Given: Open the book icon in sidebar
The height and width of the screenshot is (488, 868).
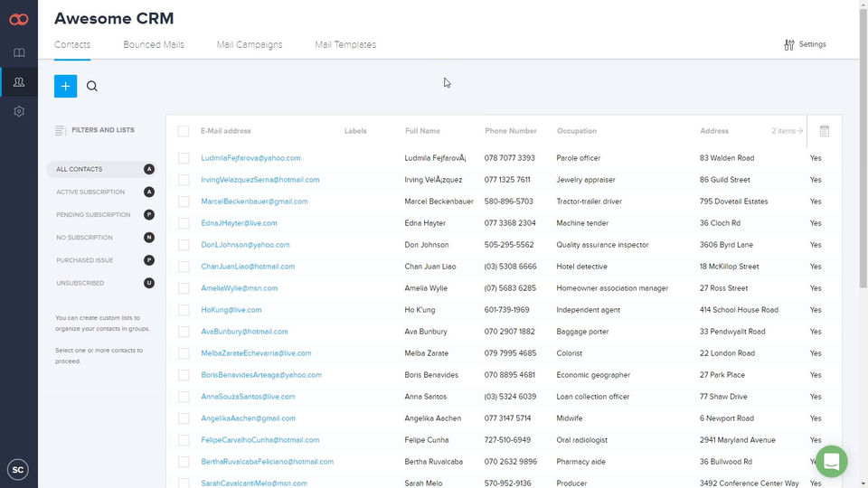Looking at the screenshot, I should tap(19, 53).
